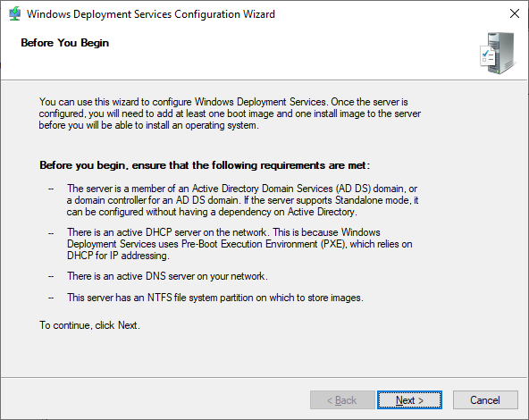Click the wizard window title text
Screen dimensions: 529x420
[x=151, y=14]
